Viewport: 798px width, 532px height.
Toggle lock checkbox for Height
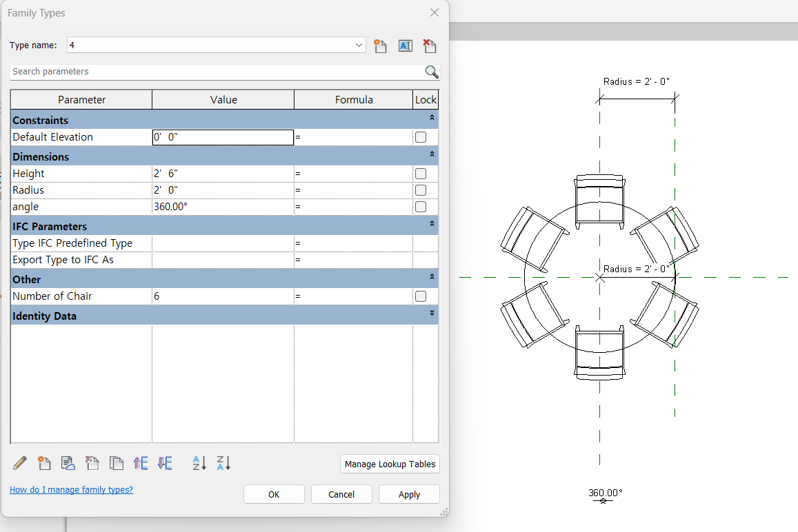(420, 174)
